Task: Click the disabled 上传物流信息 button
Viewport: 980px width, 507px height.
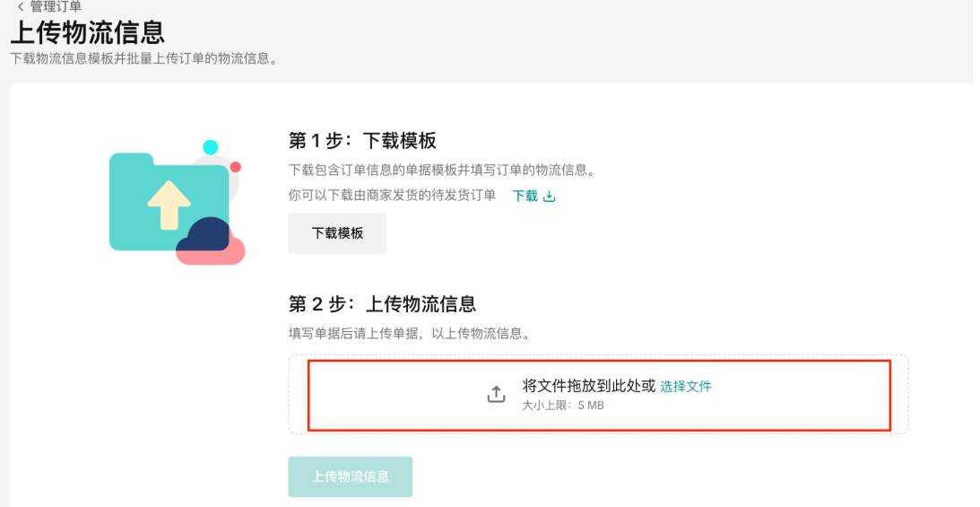Action: pyautogui.click(x=350, y=476)
